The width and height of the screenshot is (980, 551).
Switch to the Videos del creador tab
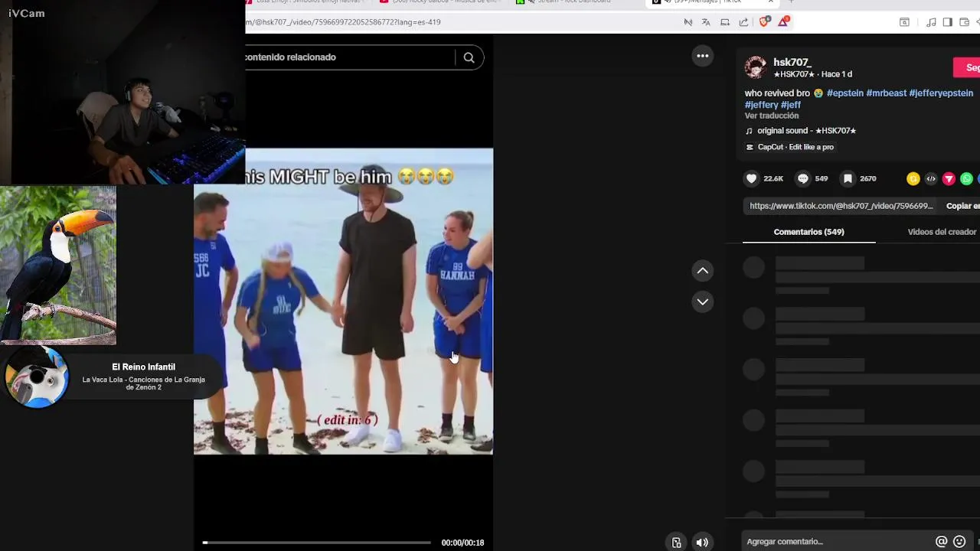tap(942, 232)
